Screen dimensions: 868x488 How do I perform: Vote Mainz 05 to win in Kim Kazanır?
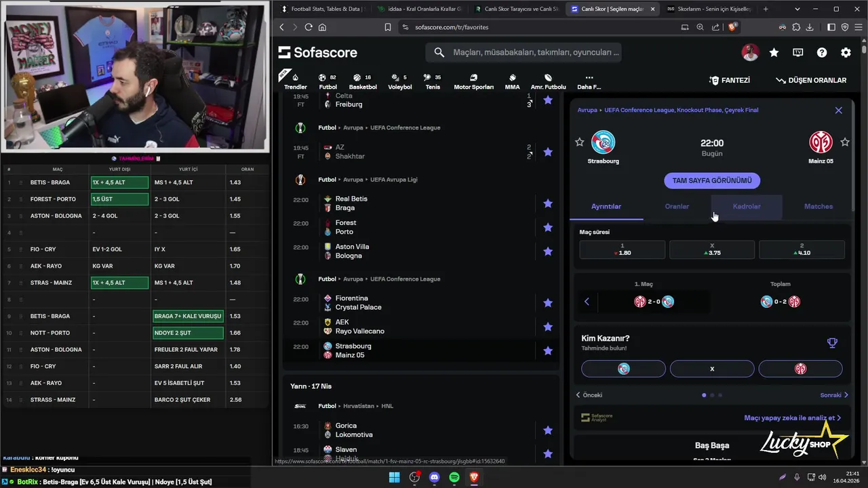[x=800, y=369]
